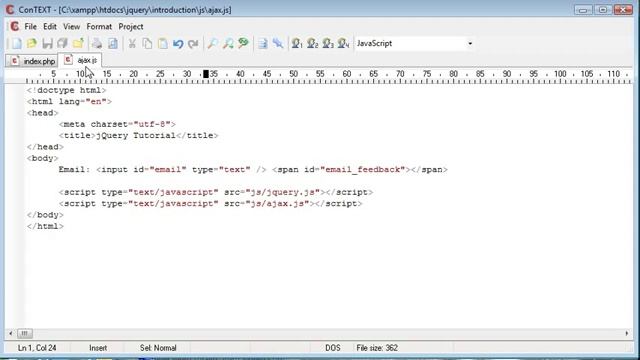
Task: Click the Find next icon
Action: pyautogui.click(x=228, y=43)
